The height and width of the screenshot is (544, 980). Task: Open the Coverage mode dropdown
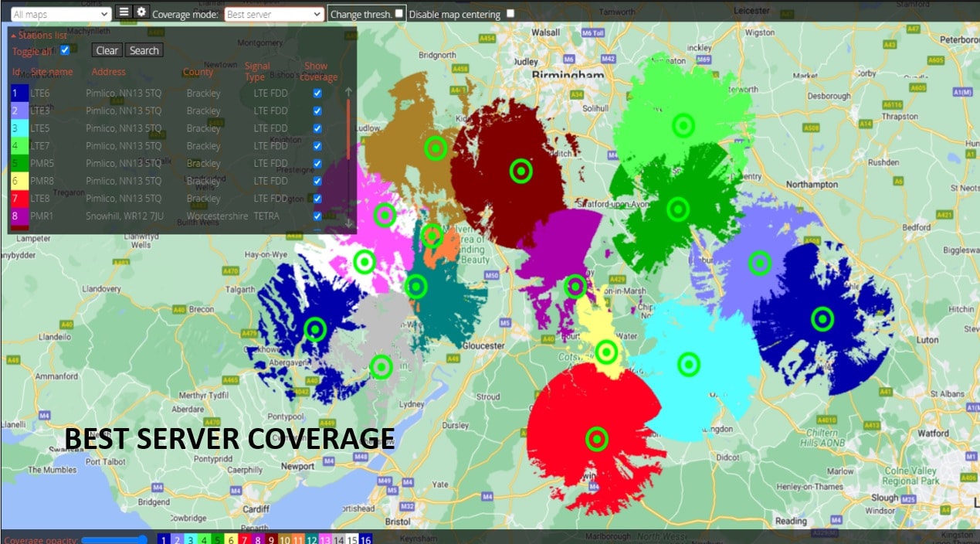click(274, 14)
